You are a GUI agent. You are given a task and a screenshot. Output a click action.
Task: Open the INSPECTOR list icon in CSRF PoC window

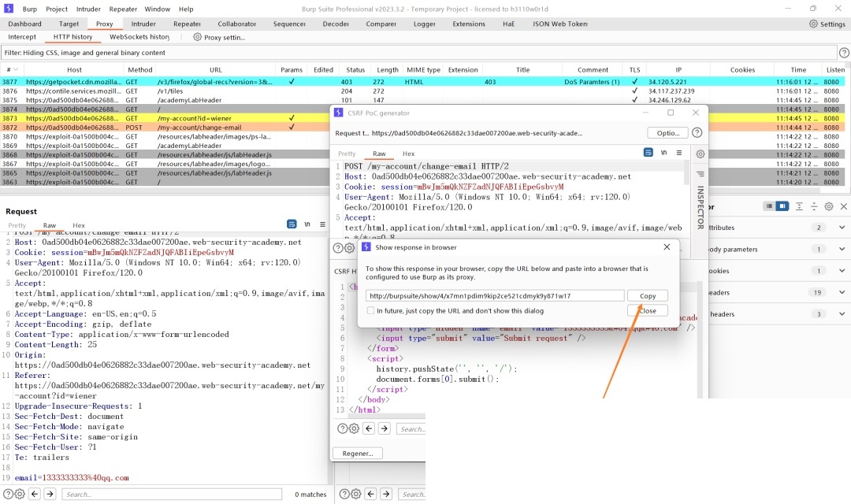coord(700,173)
